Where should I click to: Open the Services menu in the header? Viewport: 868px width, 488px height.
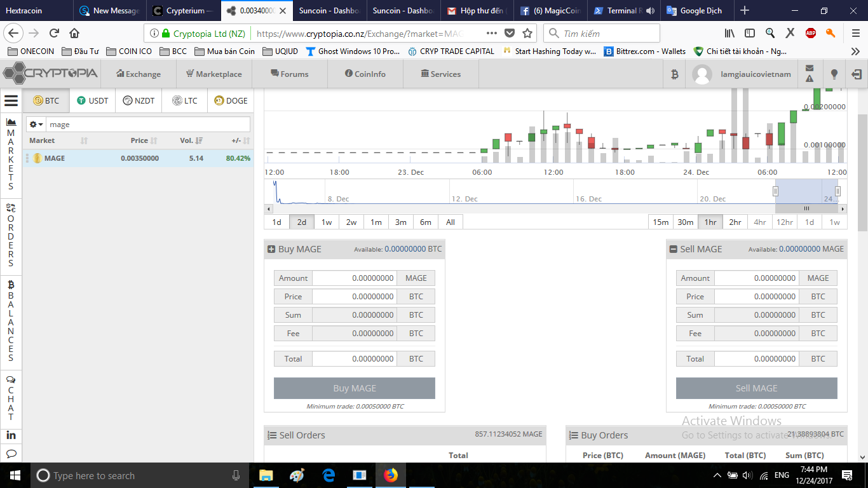[440, 74]
